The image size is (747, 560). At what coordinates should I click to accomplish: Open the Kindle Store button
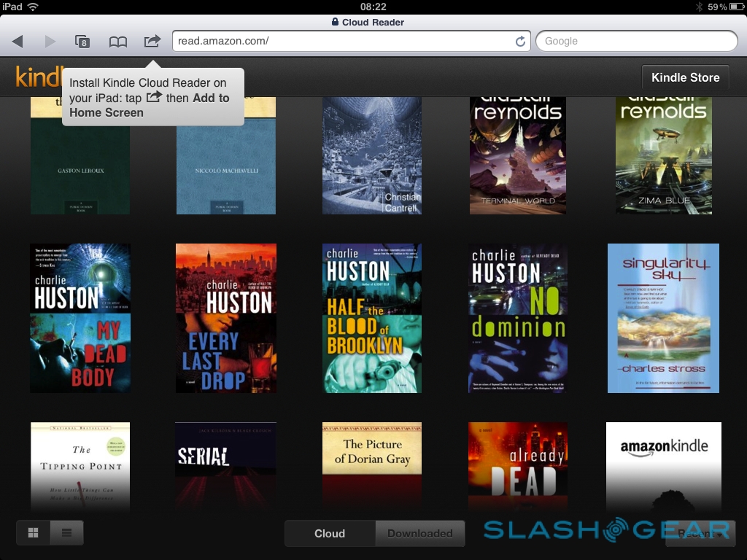click(x=685, y=77)
